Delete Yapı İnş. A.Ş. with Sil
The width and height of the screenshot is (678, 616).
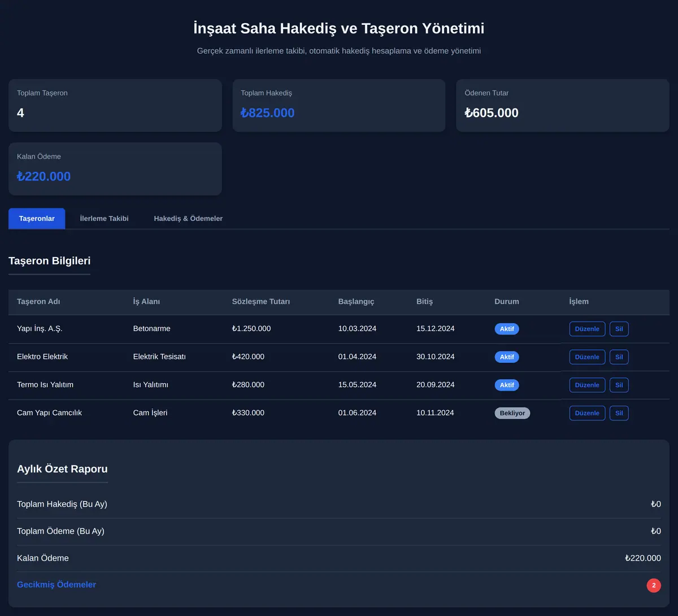(x=619, y=329)
